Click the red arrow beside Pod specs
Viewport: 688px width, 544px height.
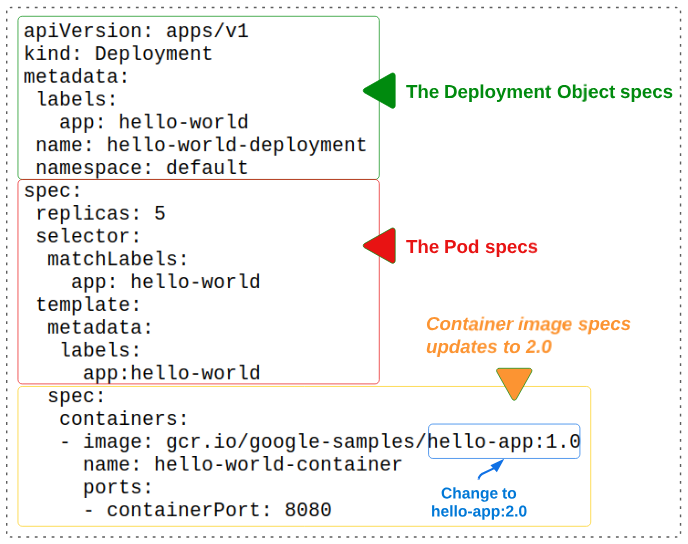pyautogui.click(x=380, y=246)
